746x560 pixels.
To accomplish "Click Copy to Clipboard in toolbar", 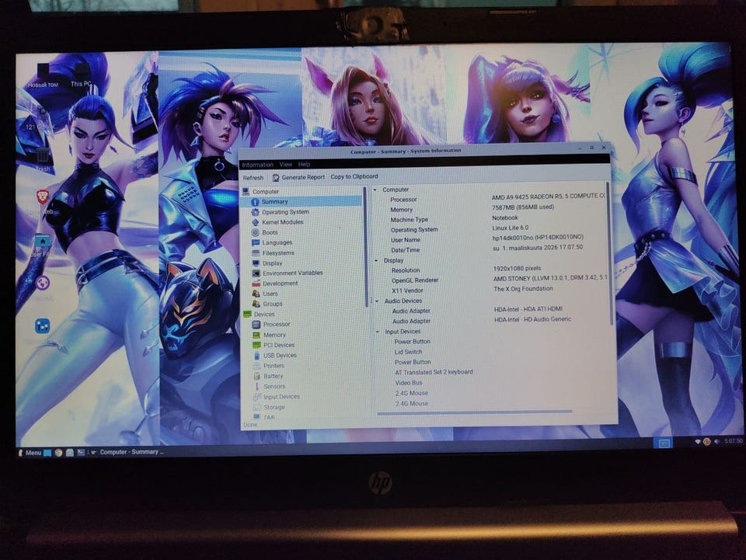I will click(x=354, y=176).
